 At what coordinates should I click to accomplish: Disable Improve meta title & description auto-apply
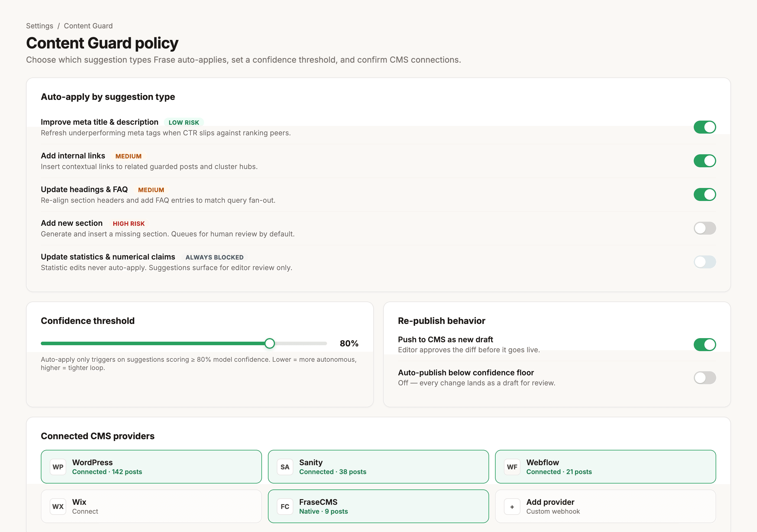705,127
